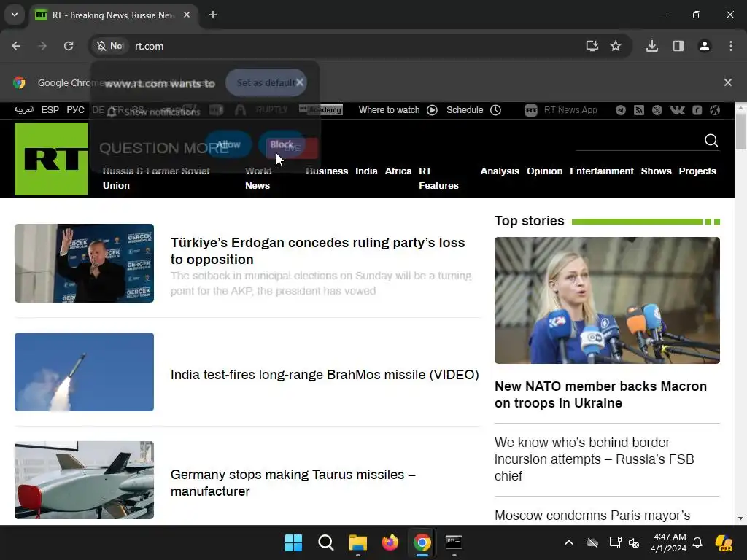The width and height of the screenshot is (747, 560).
Task: Open the terminal app on the taskbar
Action: point(454,542)
